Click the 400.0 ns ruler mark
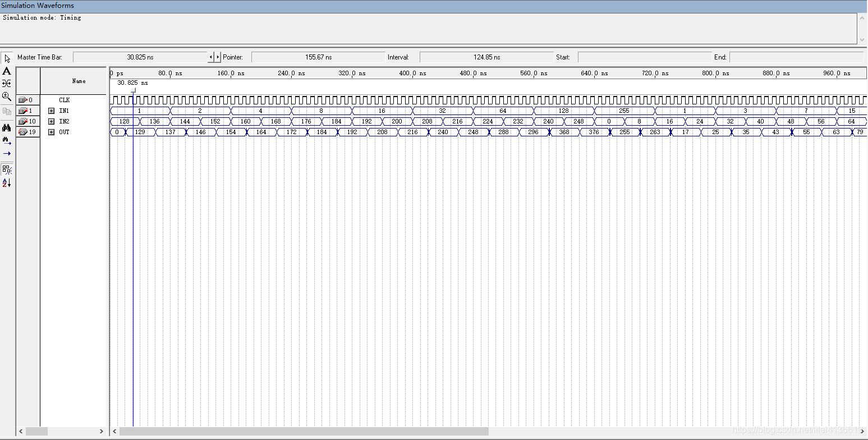This screenshot has width=868, height=440. click(x=413, y=73)
